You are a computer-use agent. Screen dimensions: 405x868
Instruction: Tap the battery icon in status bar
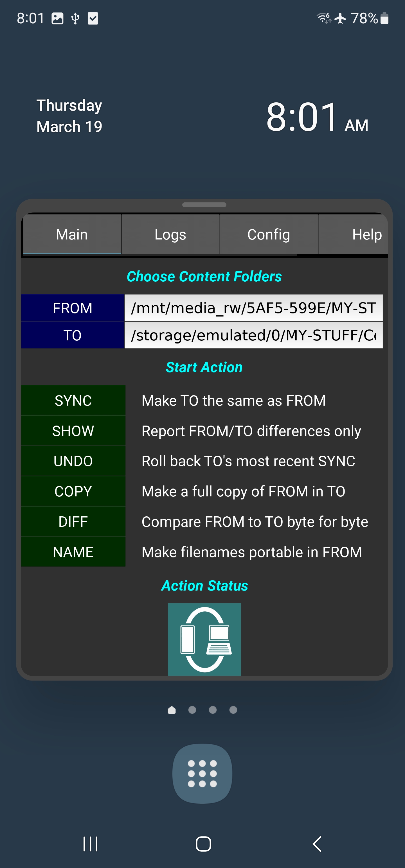pyautogui.click(x=384, y=18)
